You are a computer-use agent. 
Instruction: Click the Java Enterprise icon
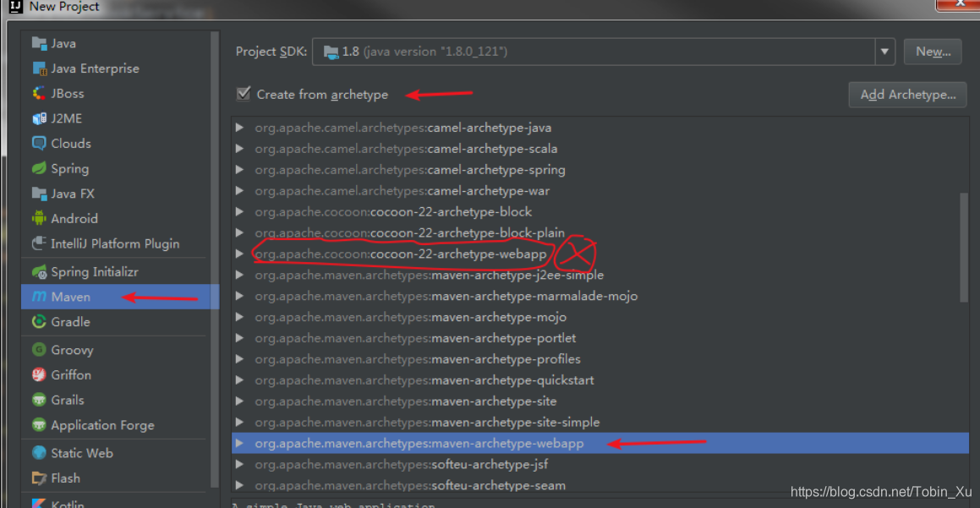pos(39,68)
